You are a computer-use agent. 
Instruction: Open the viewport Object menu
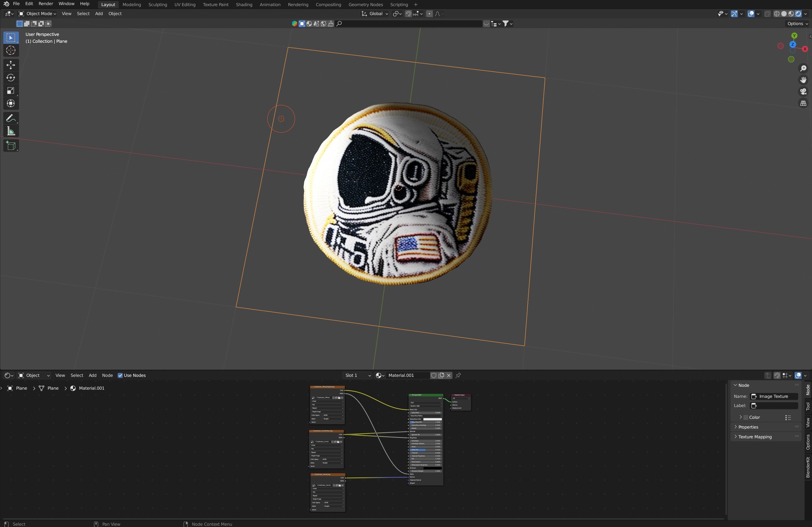[115, 14]
